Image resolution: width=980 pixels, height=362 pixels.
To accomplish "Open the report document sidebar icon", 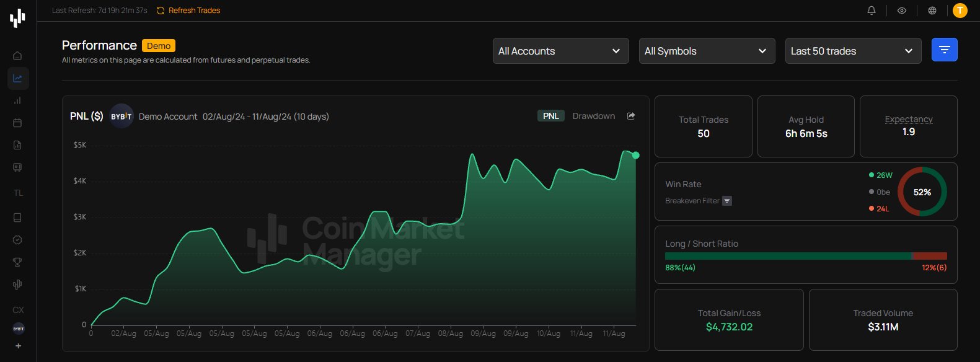I will (x=17, y=145).
